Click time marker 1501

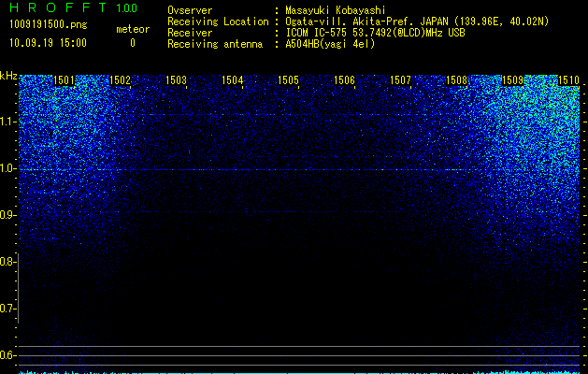pyautogui.click(x=64, y=79)
